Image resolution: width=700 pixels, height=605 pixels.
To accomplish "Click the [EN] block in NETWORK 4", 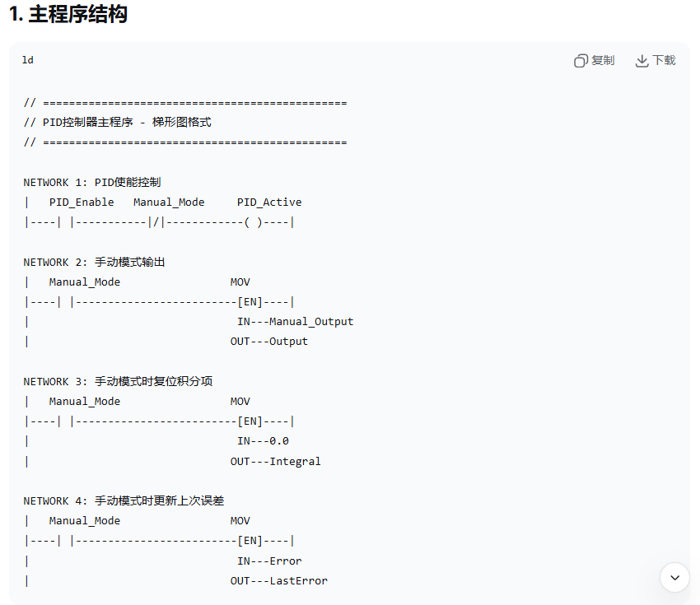I will (250, 541).
